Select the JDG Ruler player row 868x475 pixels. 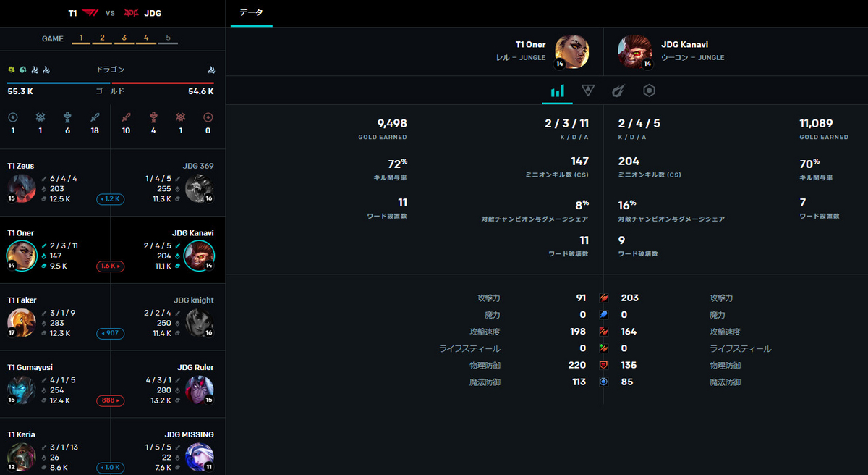coord(166,384)
